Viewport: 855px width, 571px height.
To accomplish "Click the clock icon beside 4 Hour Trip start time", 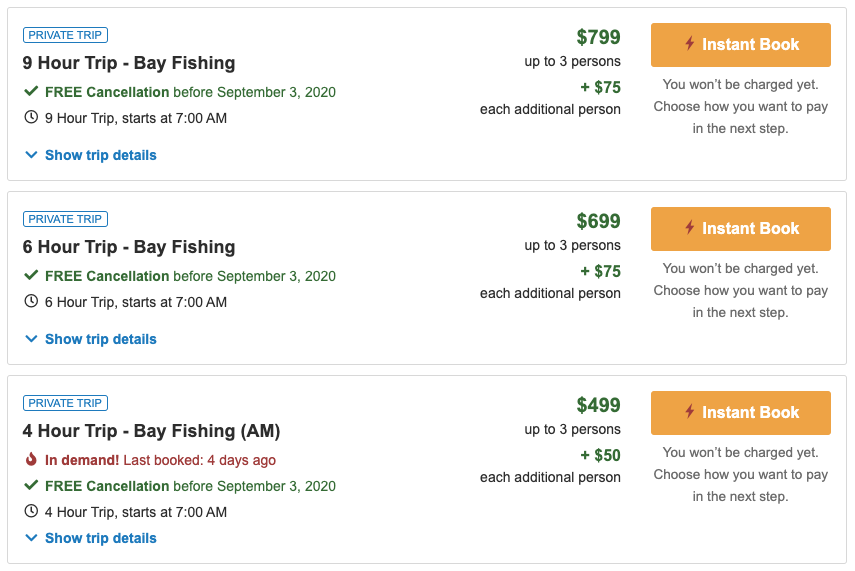I will click(31, 511).
